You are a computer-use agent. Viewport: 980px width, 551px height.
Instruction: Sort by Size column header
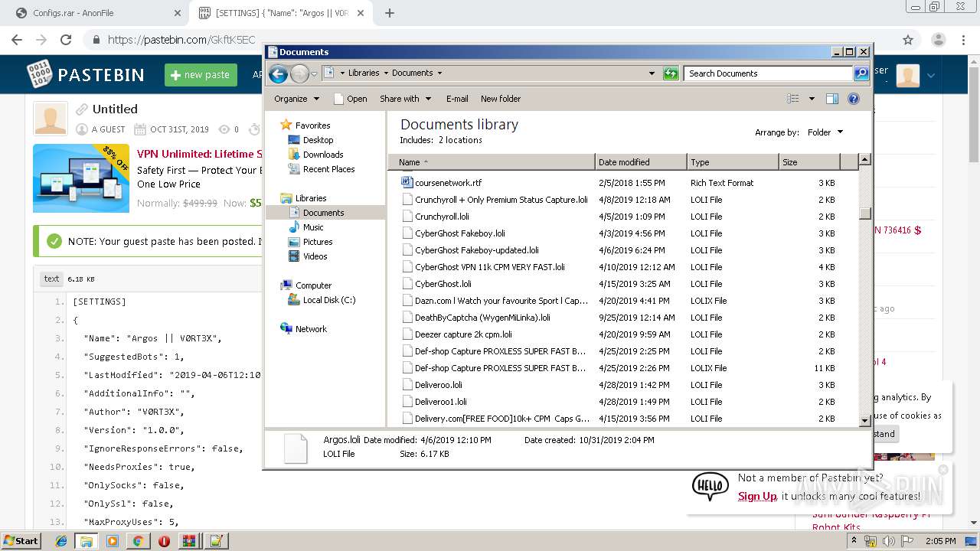click(809, 162)
